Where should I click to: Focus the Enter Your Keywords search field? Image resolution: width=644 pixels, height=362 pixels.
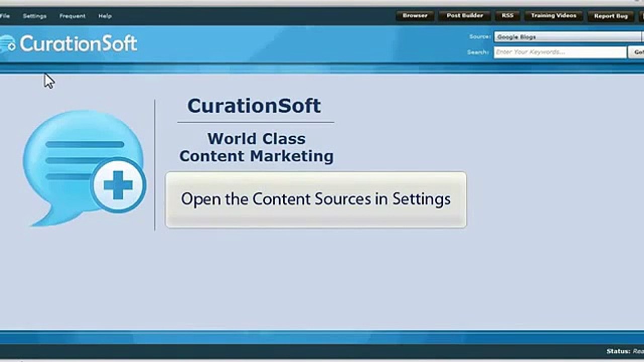click(x=560, y=52)
